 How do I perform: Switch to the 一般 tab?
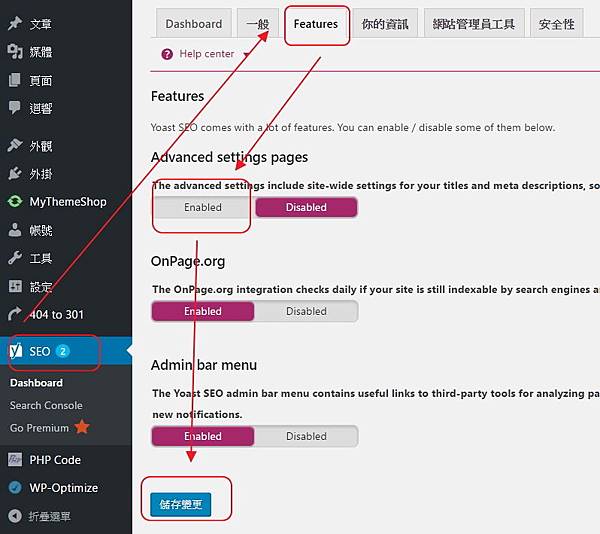point(258,24)
